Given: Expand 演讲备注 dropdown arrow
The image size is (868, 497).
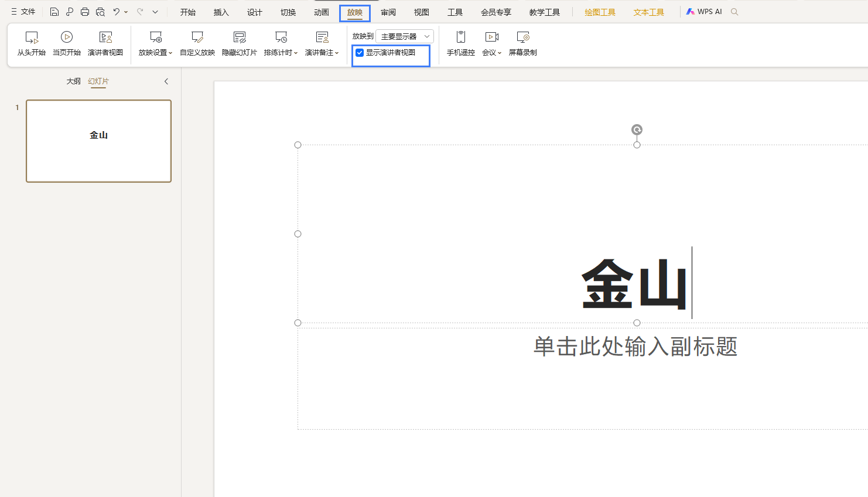Looking at the screenshot, I should (x=337, y=53).
